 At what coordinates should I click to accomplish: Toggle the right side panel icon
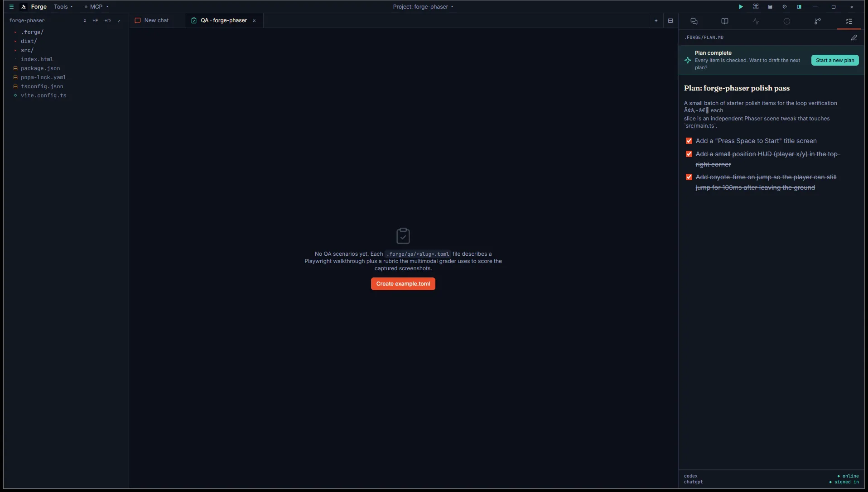799,7
